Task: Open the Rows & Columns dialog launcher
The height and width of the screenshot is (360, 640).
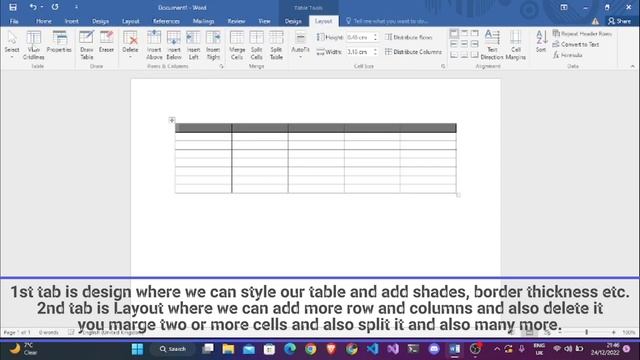Action: click(x=221, y=66)
